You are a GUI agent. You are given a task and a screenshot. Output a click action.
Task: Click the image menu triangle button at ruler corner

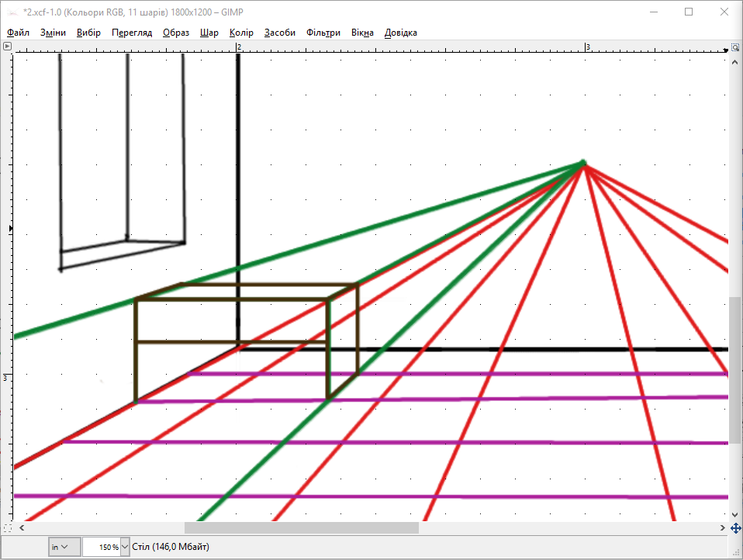(7, 47)
